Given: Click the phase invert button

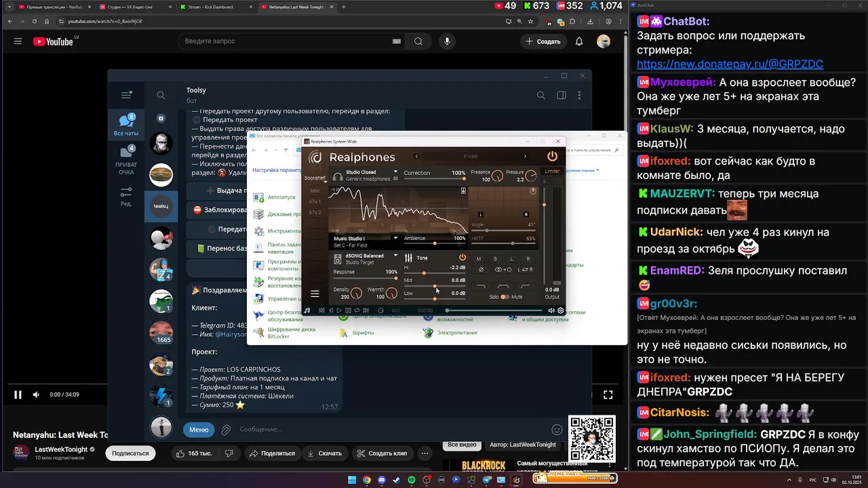Looking at the screenshot, I should pyautogui.click(x=481, y=270).
